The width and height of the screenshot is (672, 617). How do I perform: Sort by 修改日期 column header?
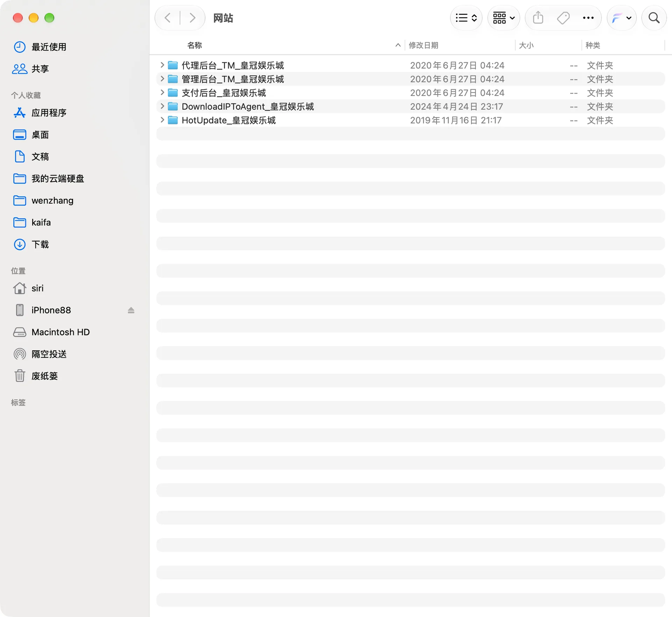point(423,45)
